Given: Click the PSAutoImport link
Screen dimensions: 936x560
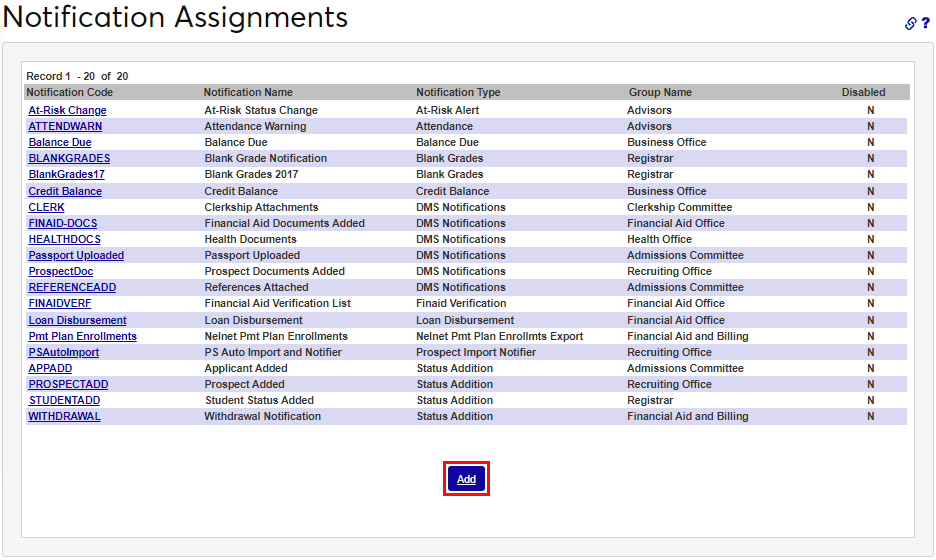Looking at the screenshot, I should pos(64,353).
